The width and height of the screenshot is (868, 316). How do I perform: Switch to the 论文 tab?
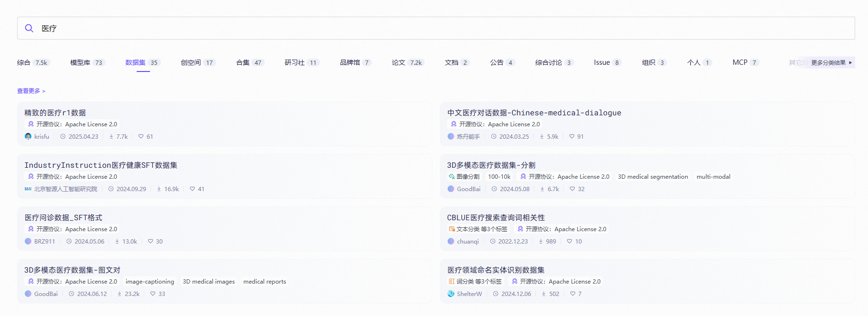click(408, 62)
